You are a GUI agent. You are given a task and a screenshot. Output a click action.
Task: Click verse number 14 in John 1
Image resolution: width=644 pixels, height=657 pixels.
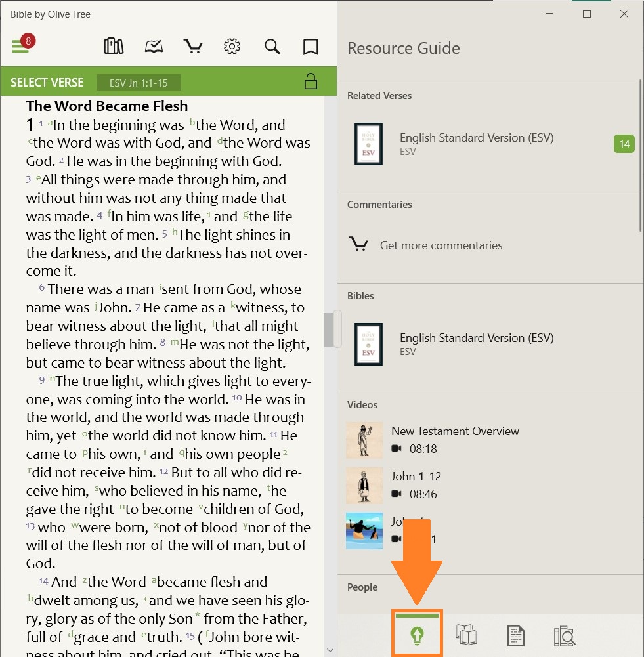(43, 581)
